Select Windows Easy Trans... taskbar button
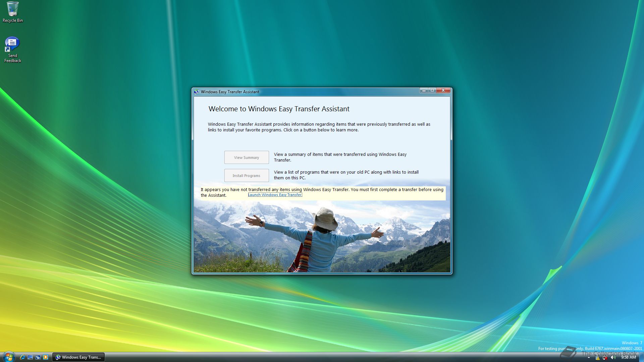 coord(78,357)
